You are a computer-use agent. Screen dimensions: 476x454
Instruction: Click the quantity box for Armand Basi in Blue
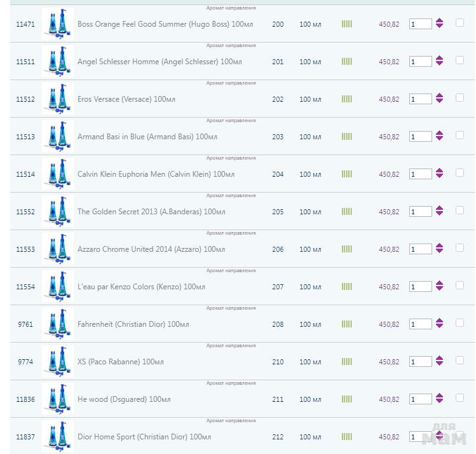420,137
